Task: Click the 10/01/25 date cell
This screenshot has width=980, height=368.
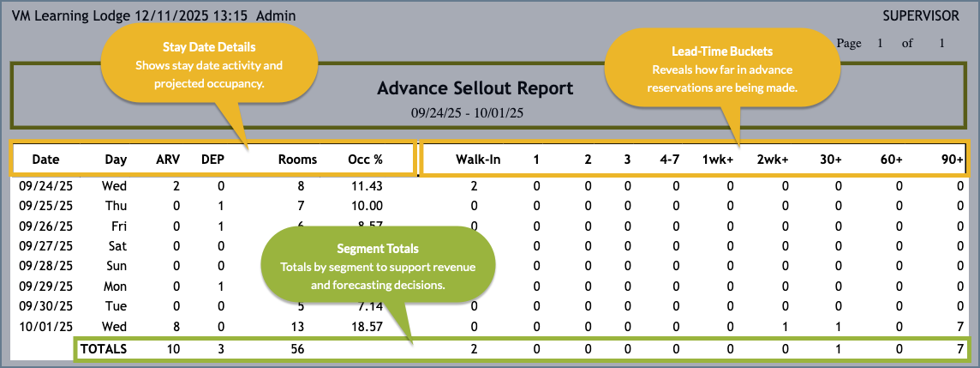Action: pos(43,328)
